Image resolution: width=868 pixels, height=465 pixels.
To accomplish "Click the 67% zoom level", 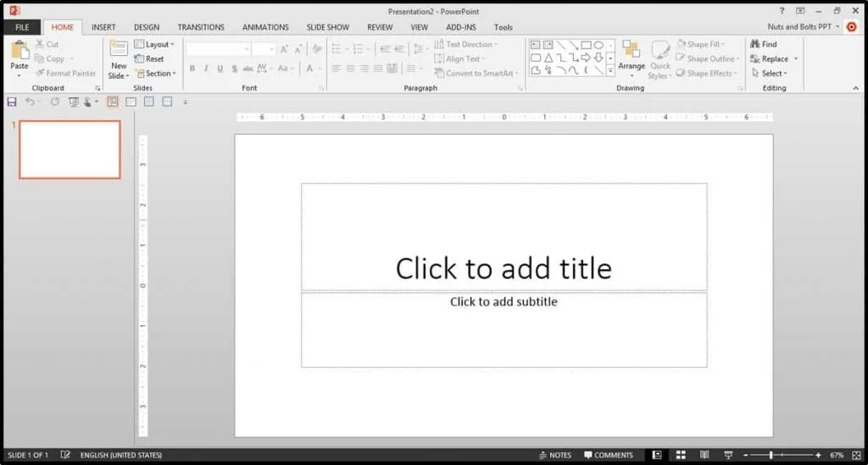I will coord(837,455).
